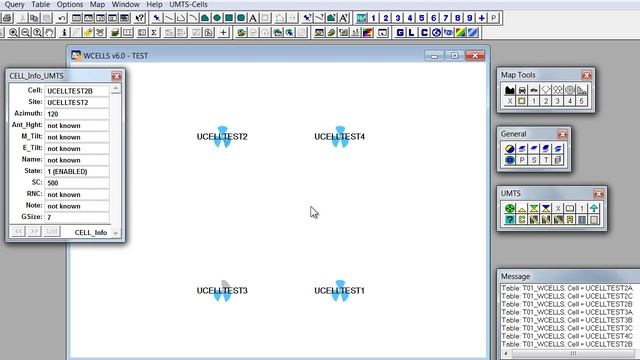640x360 pixels.
Task: Click the List button in CELL_Info_UMTS
Action: pyautogui.click(x=51, y=231)
